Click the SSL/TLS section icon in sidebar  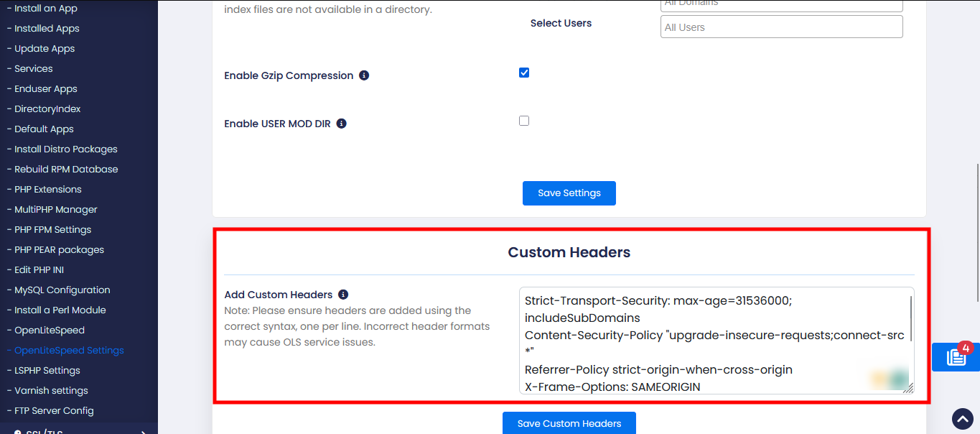pyautogui.click(x=18, y=432)
